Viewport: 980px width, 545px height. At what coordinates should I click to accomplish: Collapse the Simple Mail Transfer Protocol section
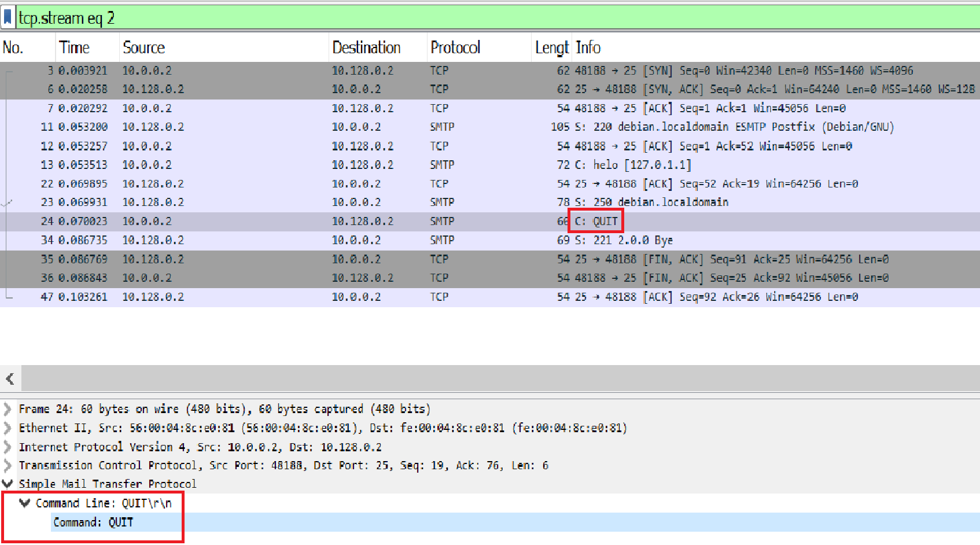(x=7, y=484)
